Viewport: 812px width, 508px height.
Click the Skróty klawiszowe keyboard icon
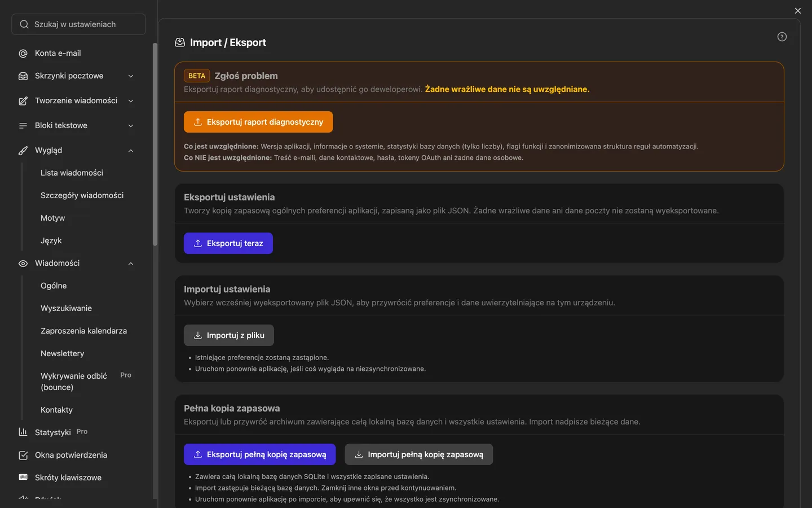[23, 478]
